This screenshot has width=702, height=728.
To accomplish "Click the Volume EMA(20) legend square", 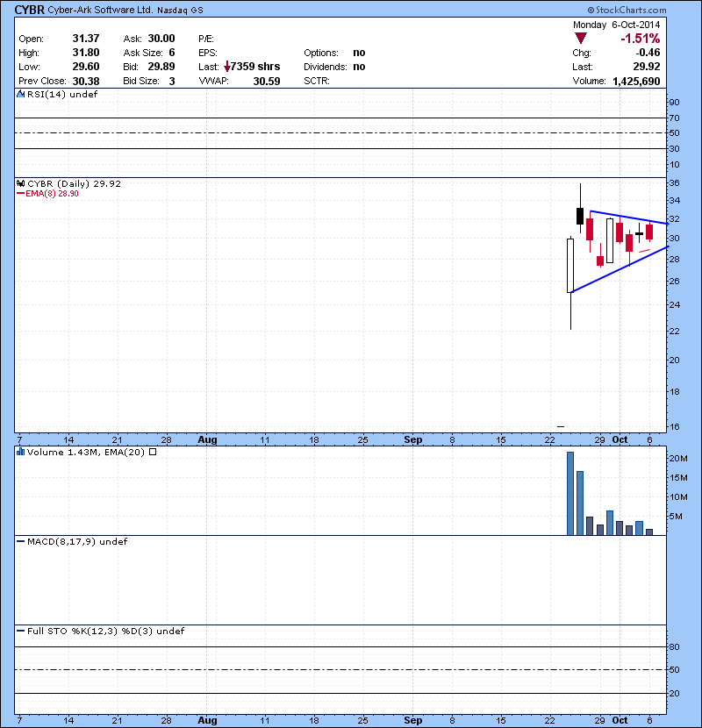I will pyautogui.click(x=153, y=452).
